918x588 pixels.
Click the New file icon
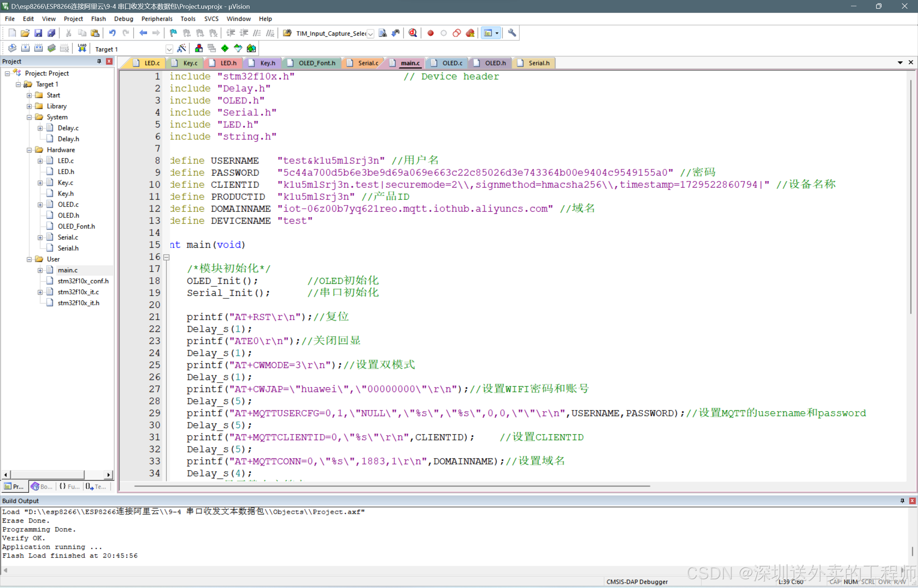pyautogui.click(x=12, y=33)
